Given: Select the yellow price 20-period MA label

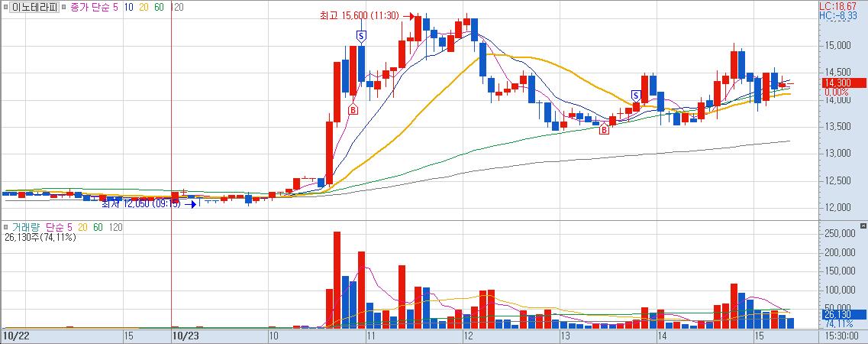Looking at the screenshot, I should pos(144,8).
